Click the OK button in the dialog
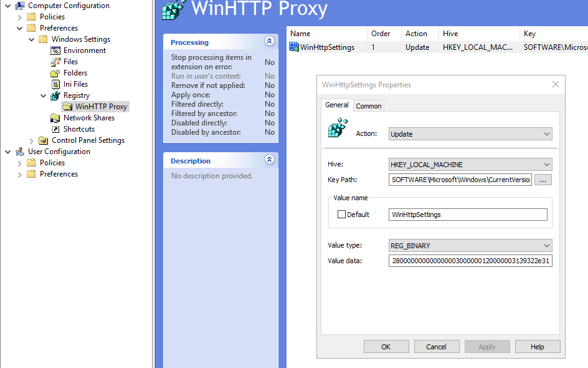This screenshot has width=588, height=368. tap(386, 346)
